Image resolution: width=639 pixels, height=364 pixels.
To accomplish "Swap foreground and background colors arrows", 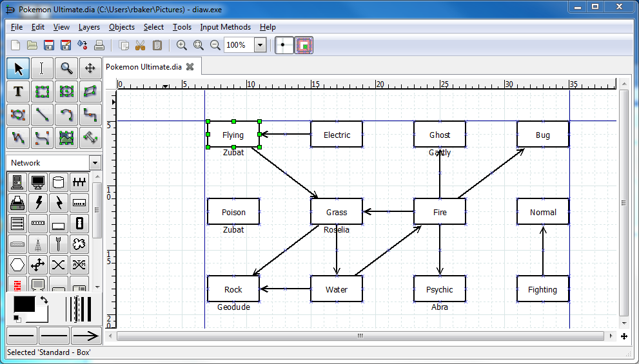I will [44, 300].
